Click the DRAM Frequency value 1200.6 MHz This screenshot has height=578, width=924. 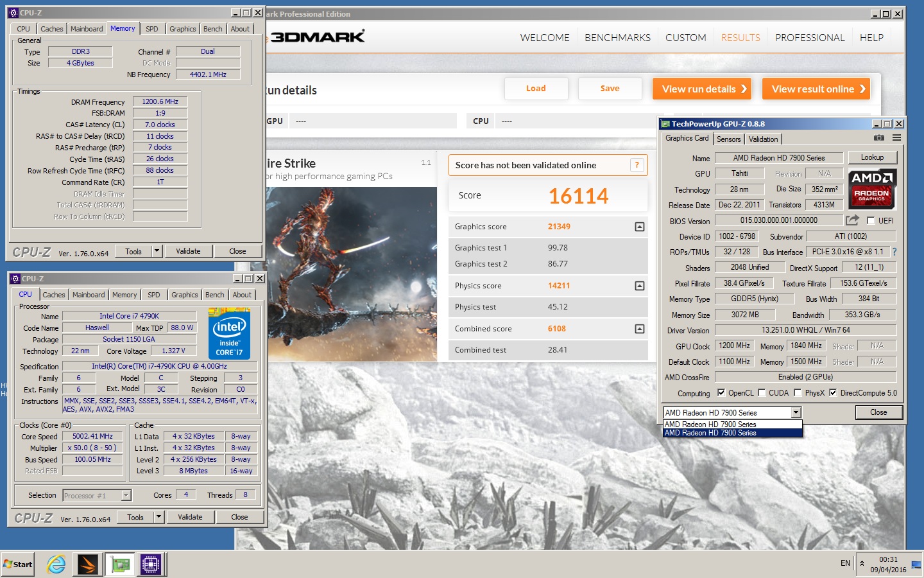(160, 101)
